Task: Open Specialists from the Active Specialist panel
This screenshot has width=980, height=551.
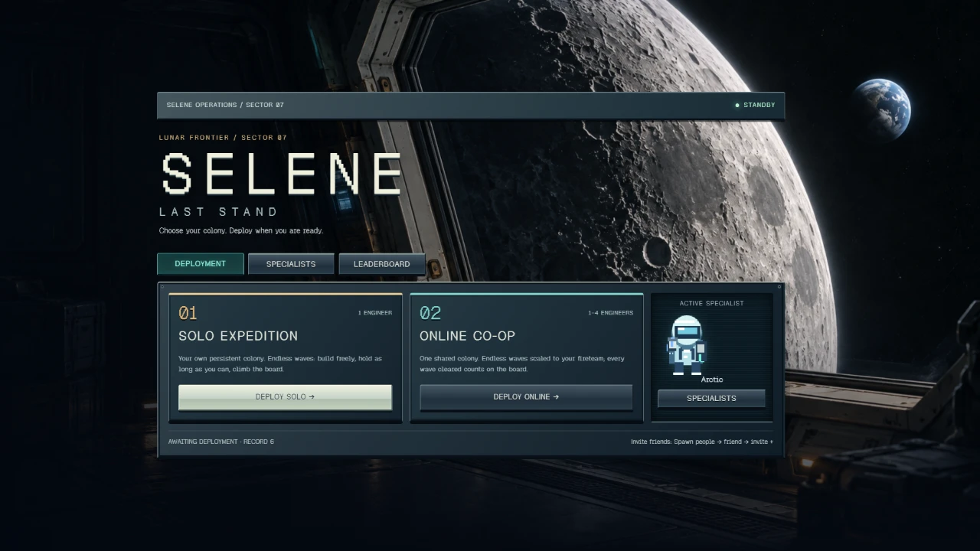Action: pos(711,399)
